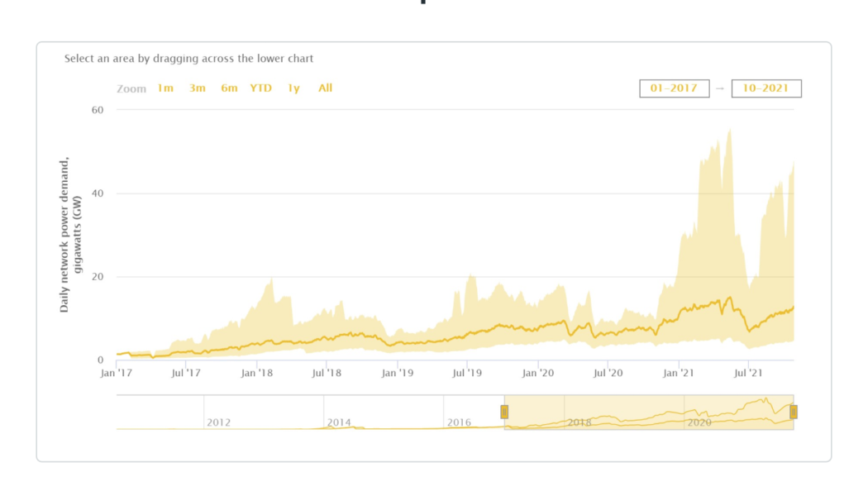Screen dimensions: 868x496
Task: Select the 1m zoom preset
Action: coord(165,88)
